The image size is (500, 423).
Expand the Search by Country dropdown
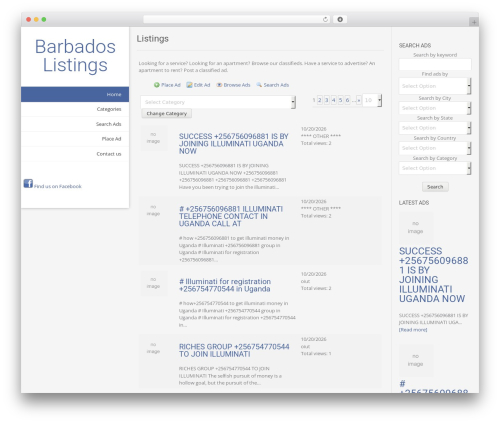point(435,148)
